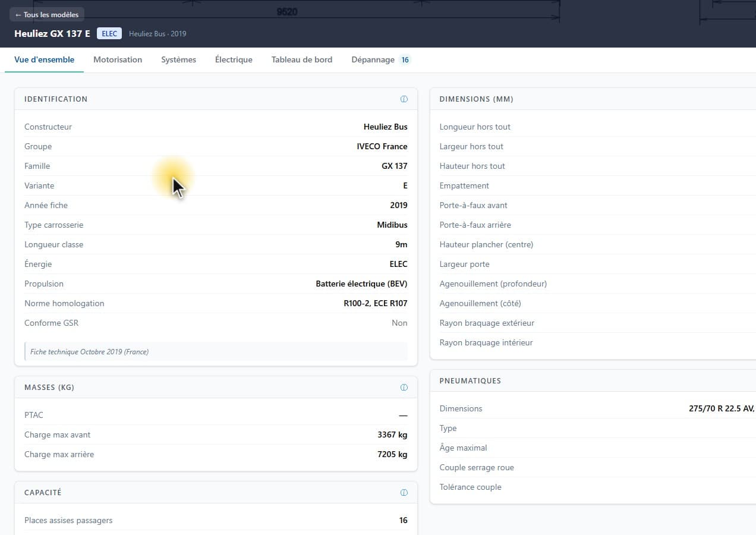The height and width of the screenshot is (535, 756).
Task: Click the Porte-à-faux avant label
Action: (474, 205)
